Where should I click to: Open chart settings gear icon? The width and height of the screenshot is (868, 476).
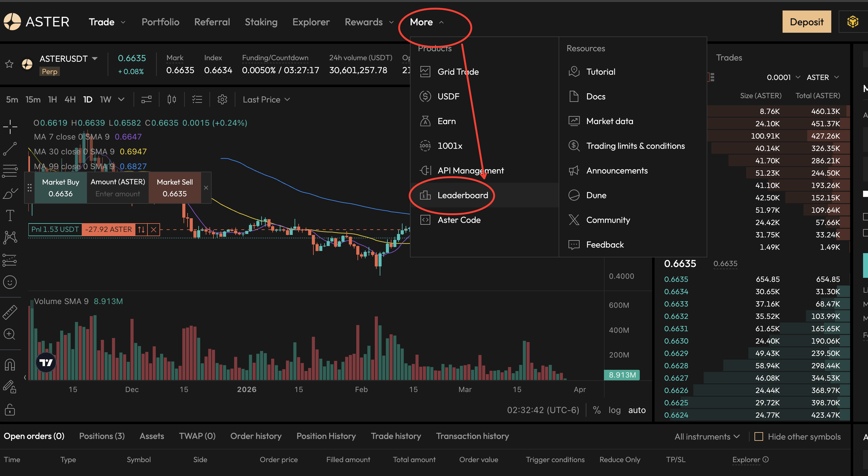[222, 99]
